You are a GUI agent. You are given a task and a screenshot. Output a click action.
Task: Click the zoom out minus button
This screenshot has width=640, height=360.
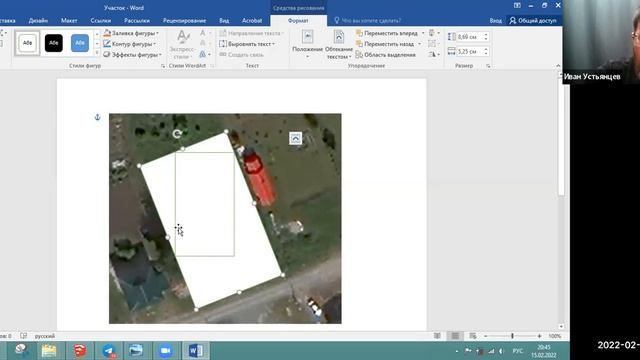point(486,336)
